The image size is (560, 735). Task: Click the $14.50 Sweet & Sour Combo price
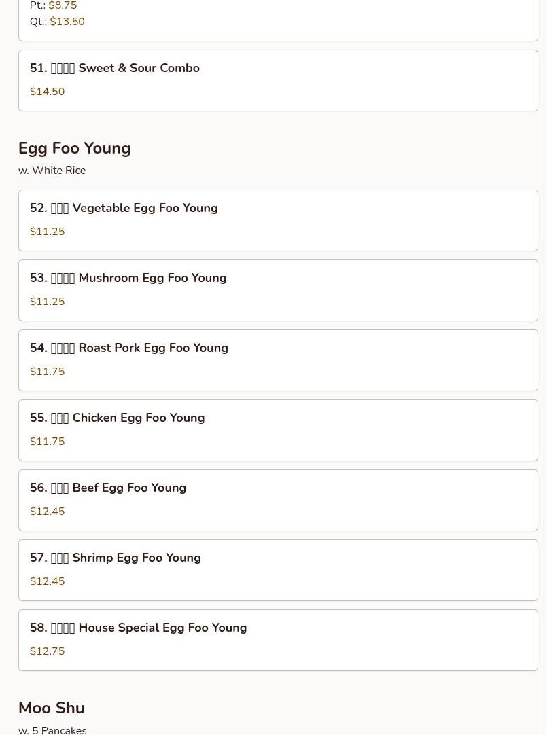tap(47, 92)
